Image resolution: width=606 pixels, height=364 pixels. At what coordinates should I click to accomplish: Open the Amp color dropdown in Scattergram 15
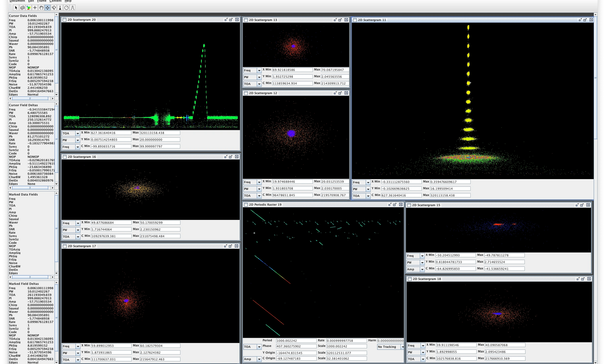coord(415,269)
